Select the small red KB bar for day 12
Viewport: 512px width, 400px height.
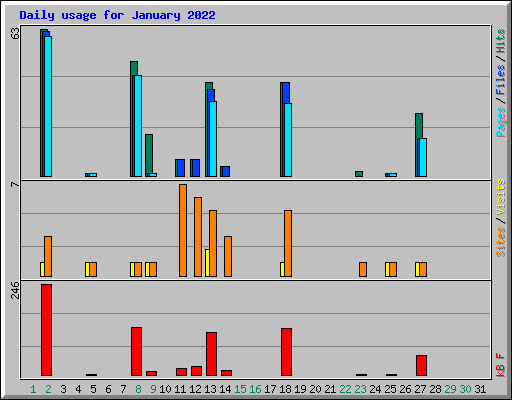[197, 371]
